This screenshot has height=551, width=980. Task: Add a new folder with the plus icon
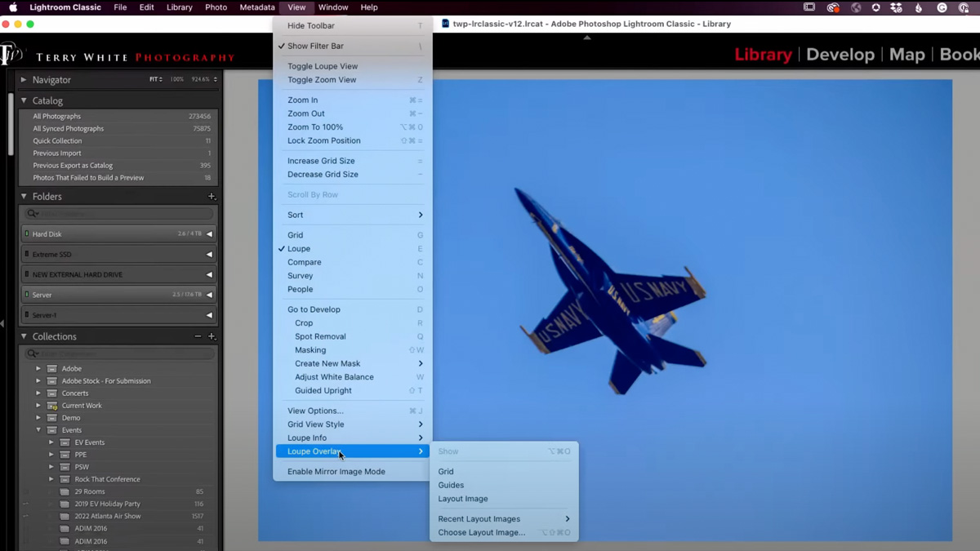[x=212, y=196]
